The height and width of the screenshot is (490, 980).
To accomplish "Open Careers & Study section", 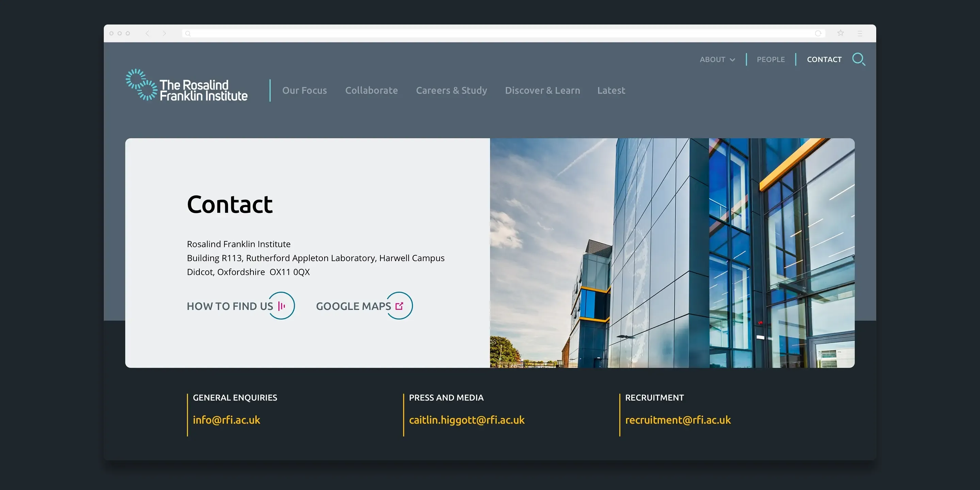I will (451, 91).
